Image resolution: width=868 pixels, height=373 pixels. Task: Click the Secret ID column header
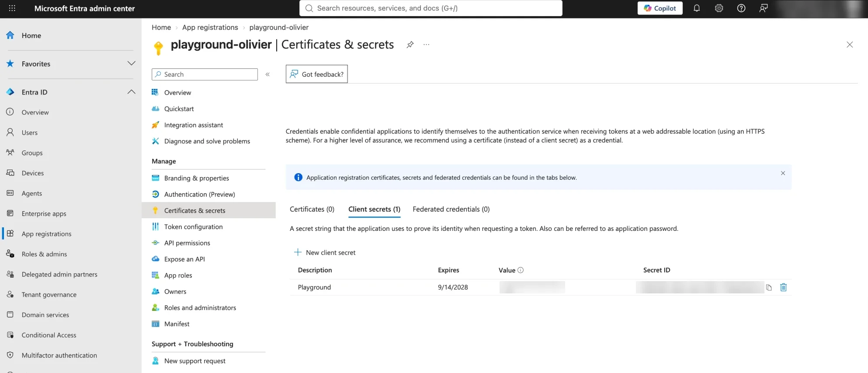(656, 270)
